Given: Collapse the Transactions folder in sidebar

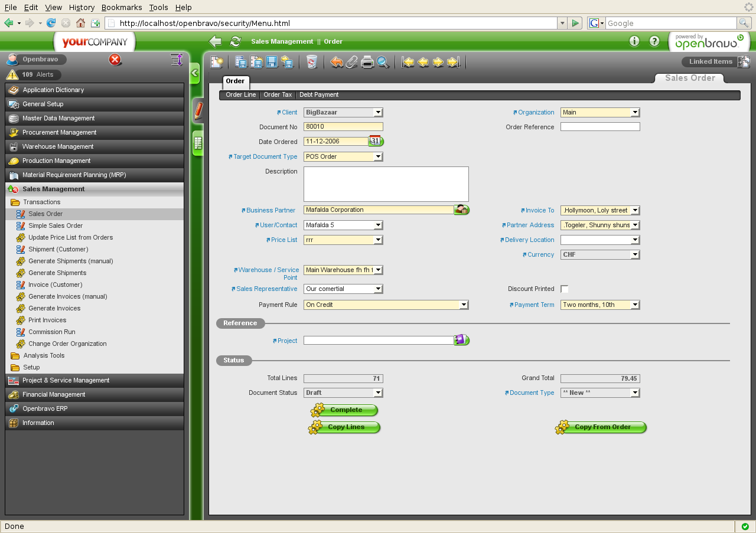Looking at the screenshot, I should tap(15, 202).
